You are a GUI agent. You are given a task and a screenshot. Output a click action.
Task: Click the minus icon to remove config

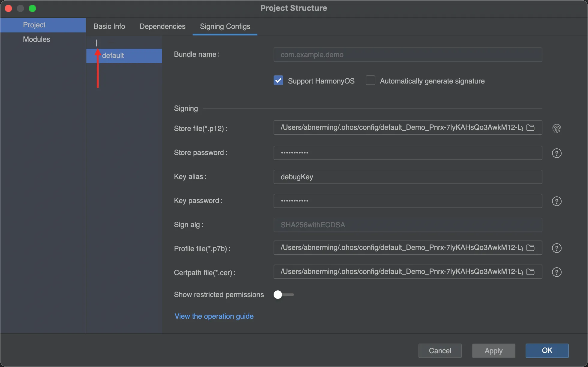tap(112, 43)
